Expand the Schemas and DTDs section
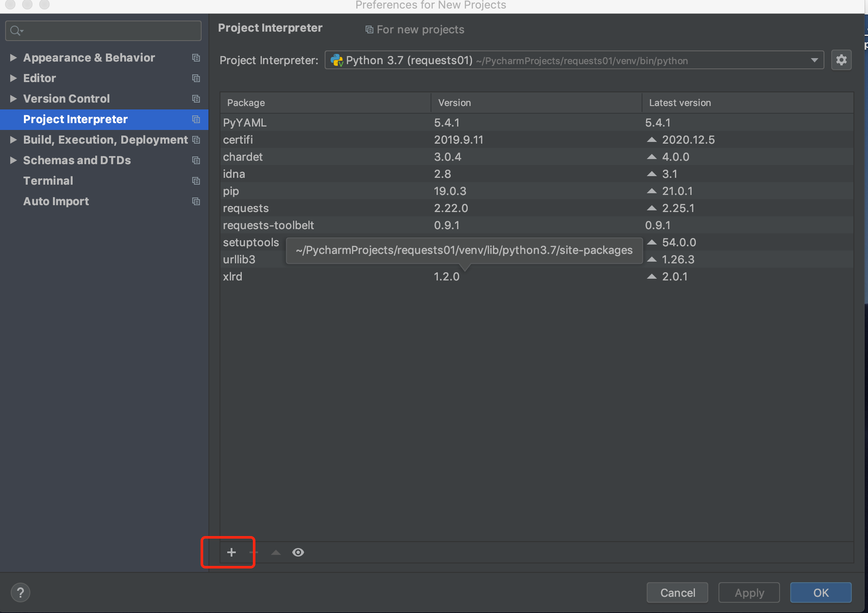 pos(13,160)
